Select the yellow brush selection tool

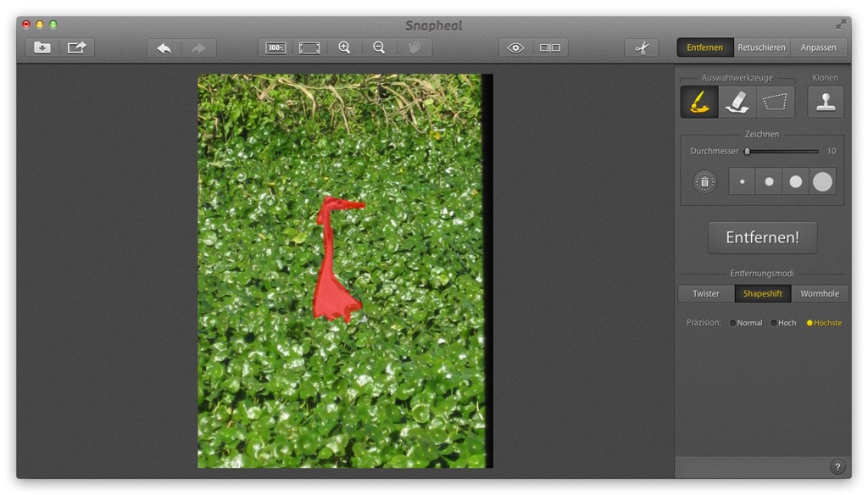(699, 102)
